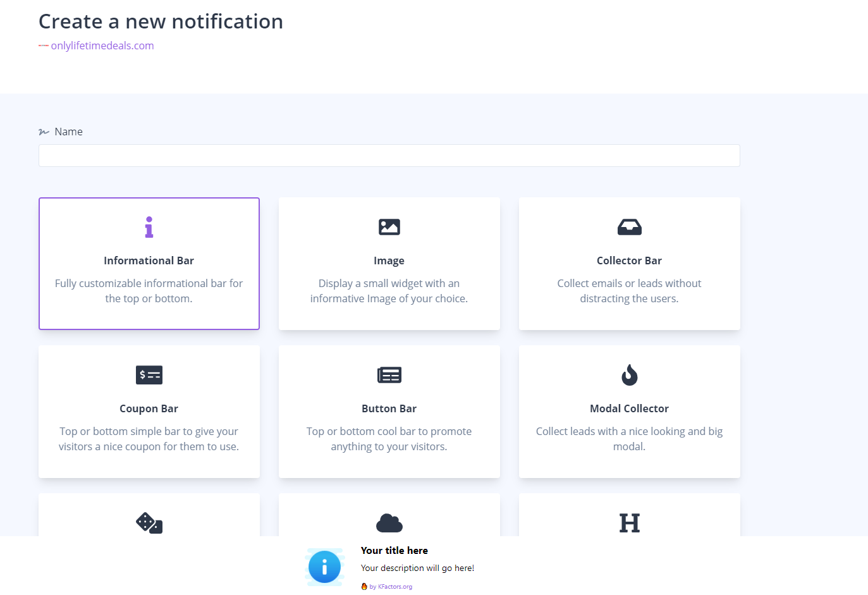Click the squiggle icon beside the Name label

pyautogui.click(x=43, y=132)
